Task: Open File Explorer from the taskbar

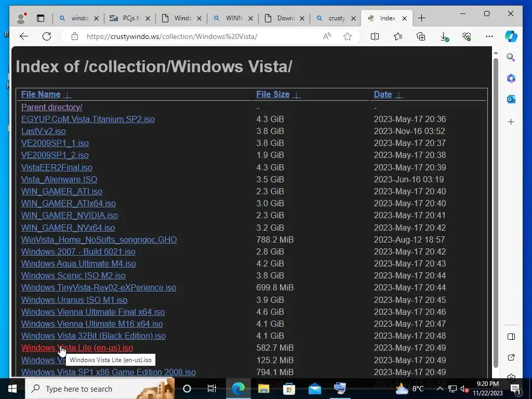Action: tap(263, 389)
